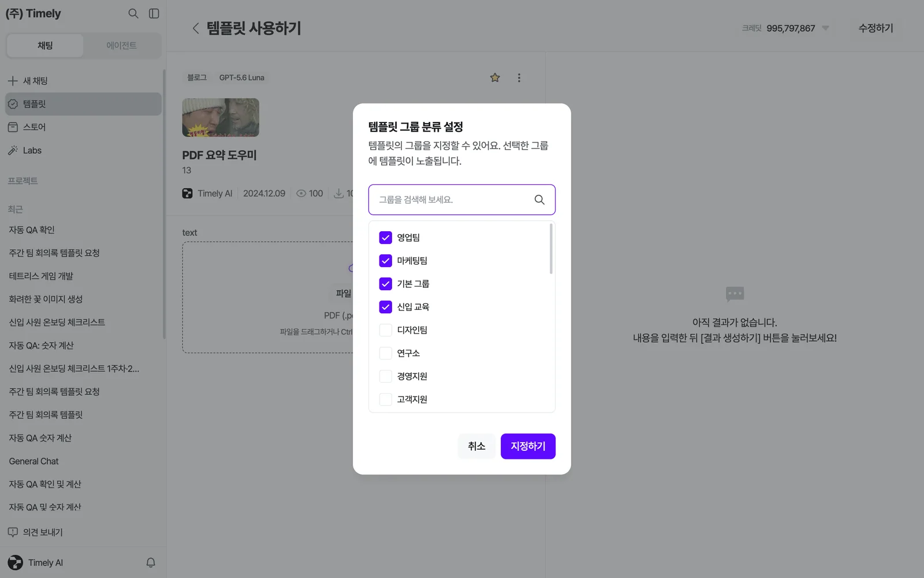Click 수정하기 in the top right

(x=875, y=28)
